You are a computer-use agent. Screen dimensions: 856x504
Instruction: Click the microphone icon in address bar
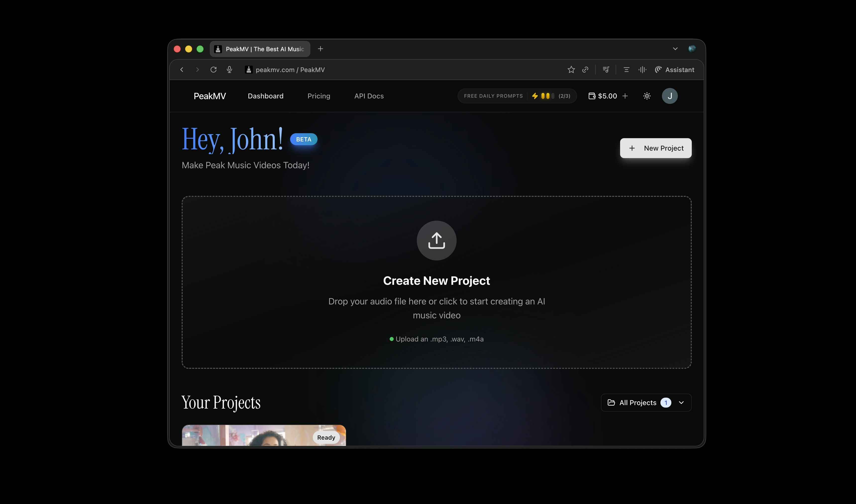(x=229, y=70)
